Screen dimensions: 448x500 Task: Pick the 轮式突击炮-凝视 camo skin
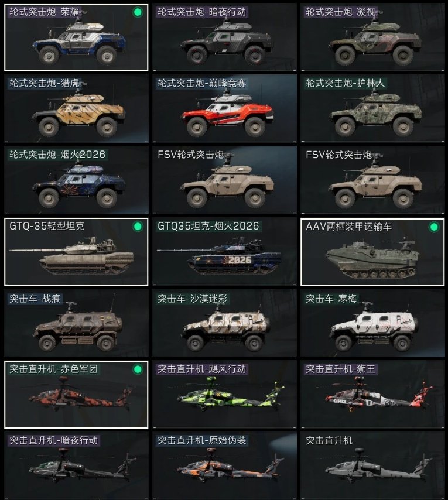tap(372, 37)
